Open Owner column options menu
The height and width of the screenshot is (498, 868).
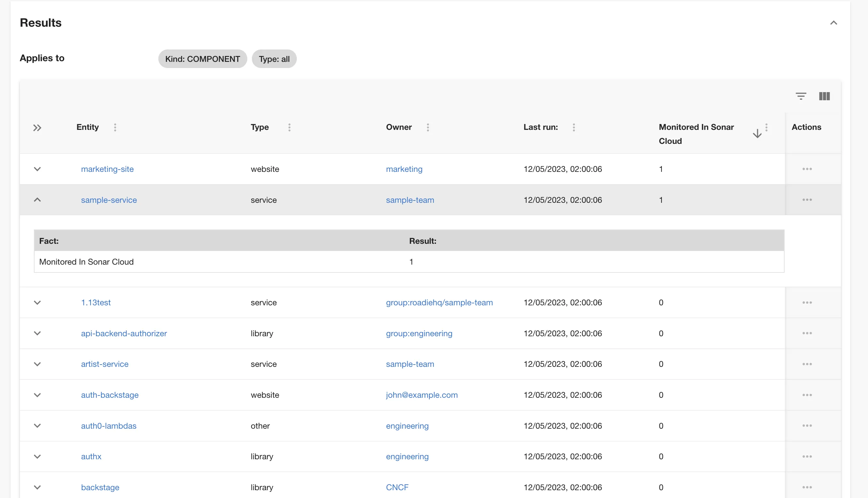pyautogui.click(x=427, y=127)
